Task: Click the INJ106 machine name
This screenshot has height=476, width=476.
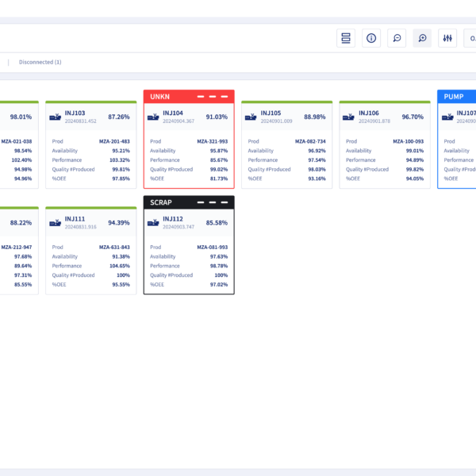Action: [x=369, y=113]
